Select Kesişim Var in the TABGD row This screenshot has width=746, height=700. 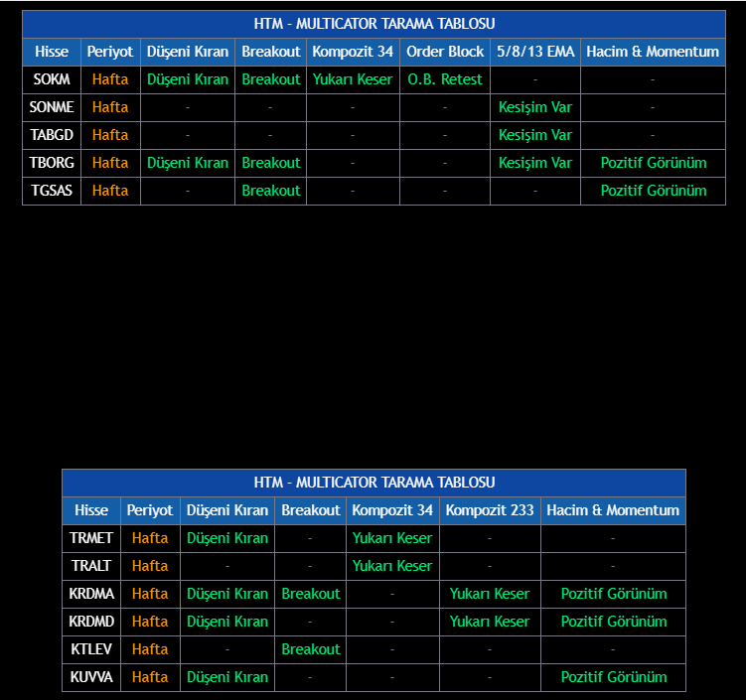535,135
